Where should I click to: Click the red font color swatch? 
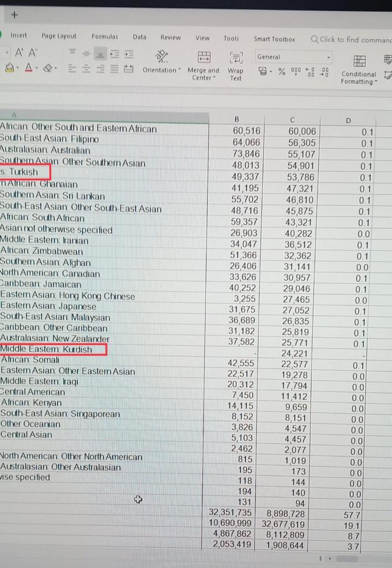(x=27, y=69)
